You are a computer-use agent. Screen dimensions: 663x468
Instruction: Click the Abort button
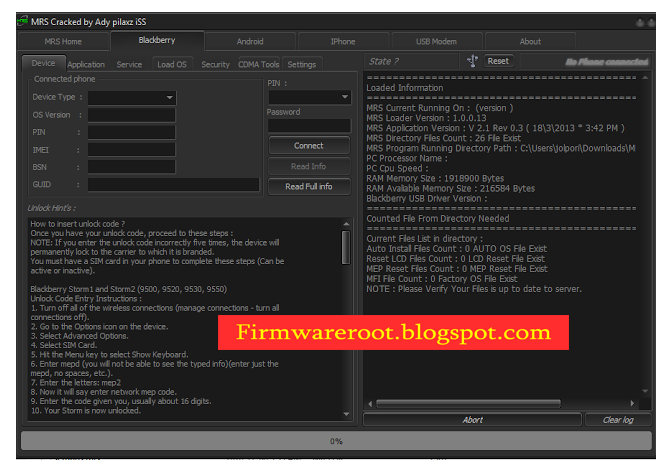point(472,420)
